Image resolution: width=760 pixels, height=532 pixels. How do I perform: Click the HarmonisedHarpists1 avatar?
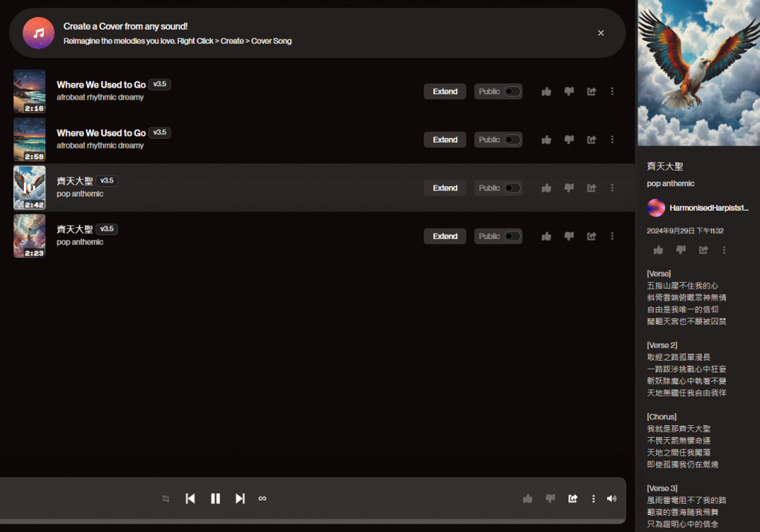(656, 208)
